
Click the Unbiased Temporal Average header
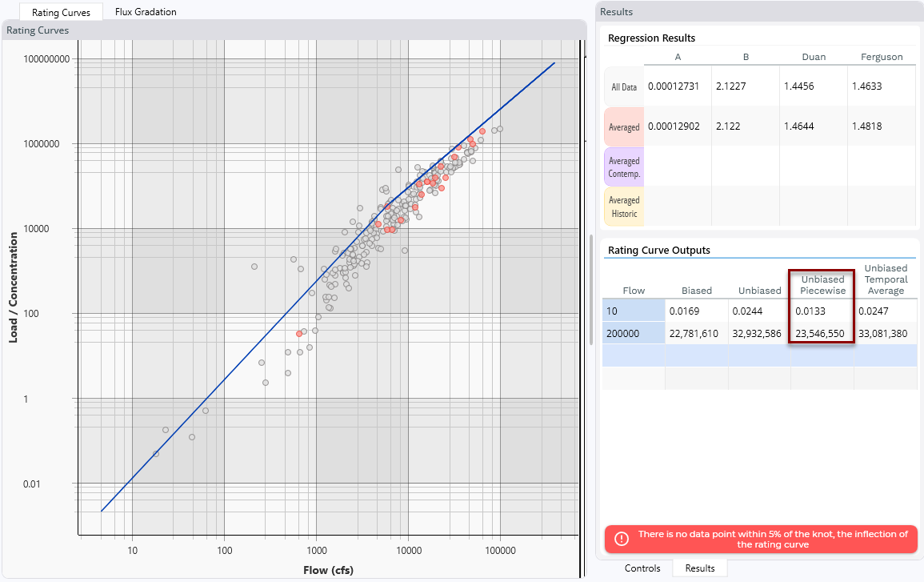point(886,279)
